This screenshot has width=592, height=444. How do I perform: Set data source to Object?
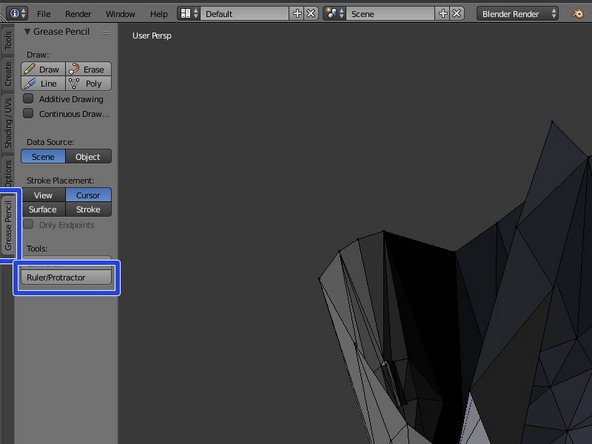point(88,156)
